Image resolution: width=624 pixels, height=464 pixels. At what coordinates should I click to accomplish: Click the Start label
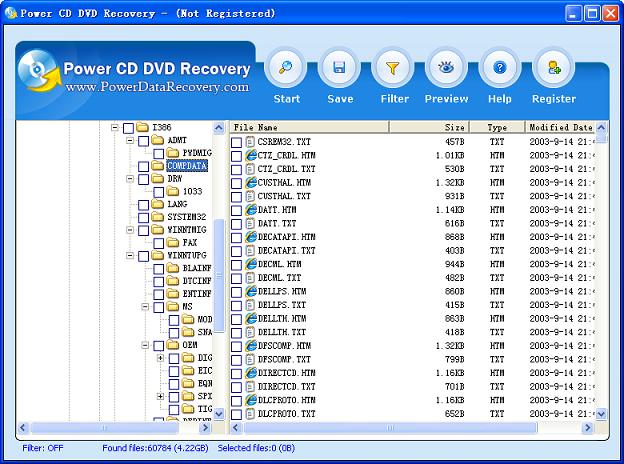pyautogui.click(x=287, y=99)
